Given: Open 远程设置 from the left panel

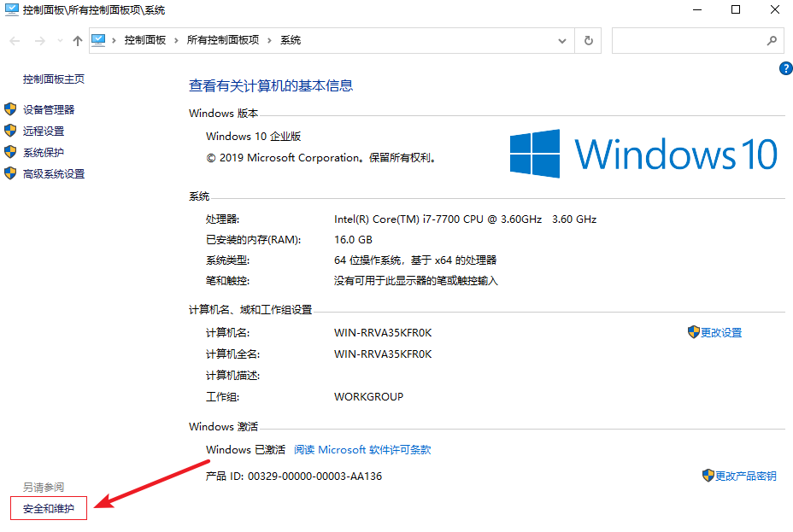Looking at the screenshot, I should [x=44, y=131].
